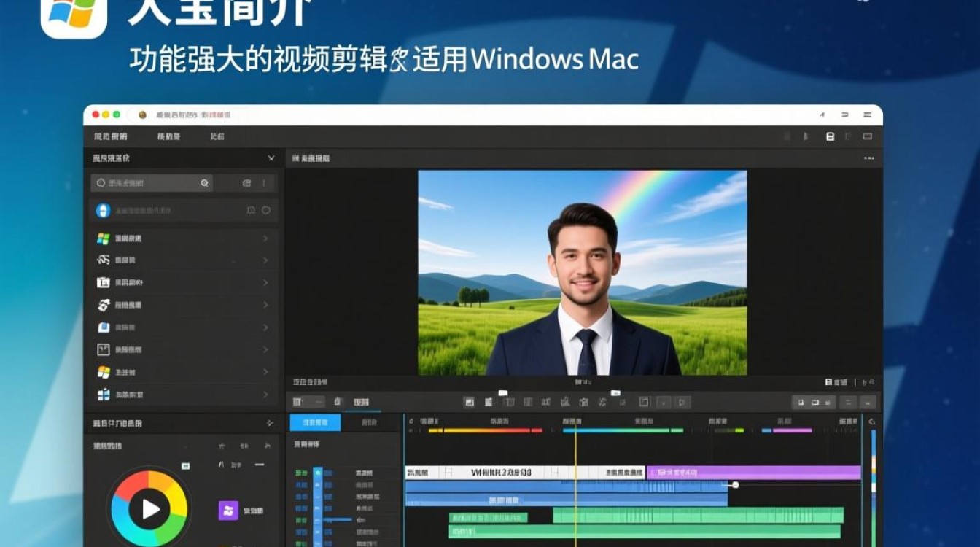Switch to the dark tab beside the blue tab
This screenshot has height=547, width=980.
(x=371, y=422)
